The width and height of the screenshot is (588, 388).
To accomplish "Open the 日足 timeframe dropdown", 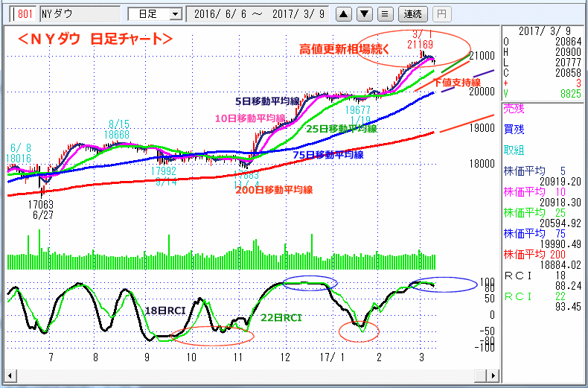I will [155, 13].
